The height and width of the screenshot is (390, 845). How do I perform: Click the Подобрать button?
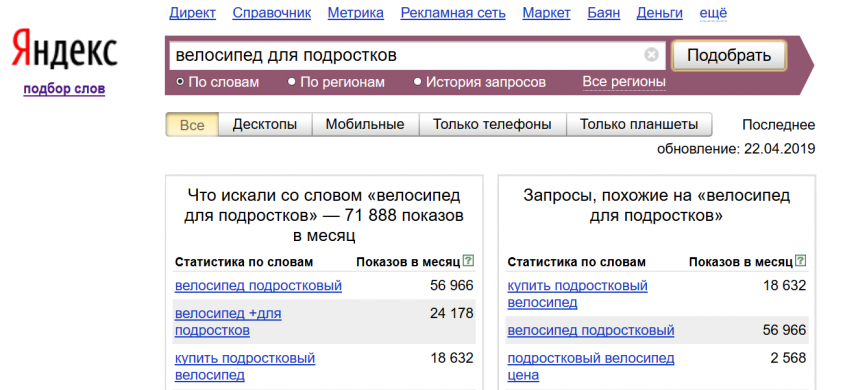[729, 55]
